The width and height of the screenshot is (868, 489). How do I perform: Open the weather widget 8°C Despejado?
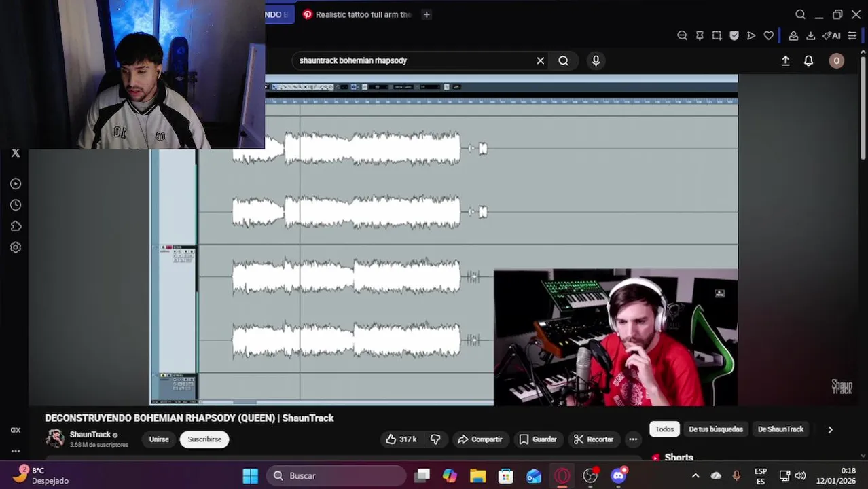point(41,475)
